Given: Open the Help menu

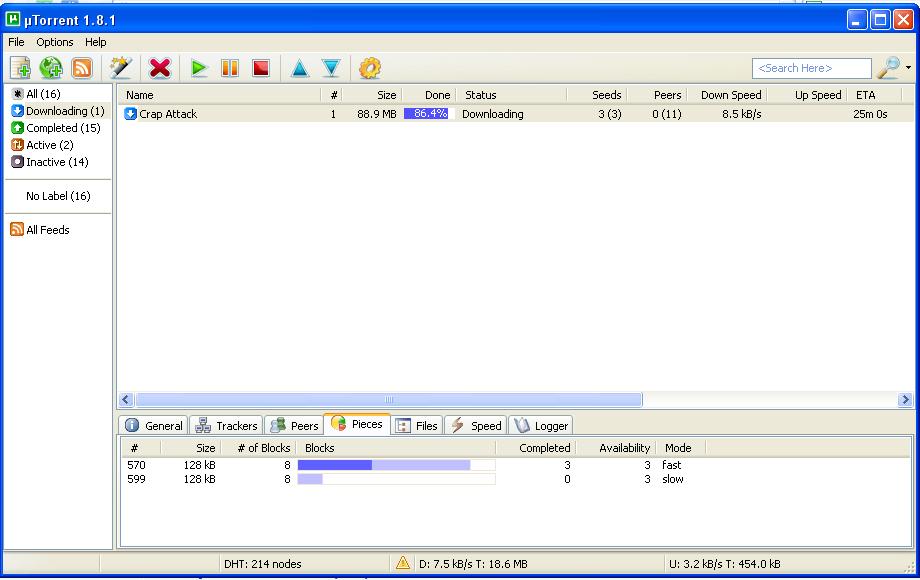Looking at the screenshot, I should (96, 42).
